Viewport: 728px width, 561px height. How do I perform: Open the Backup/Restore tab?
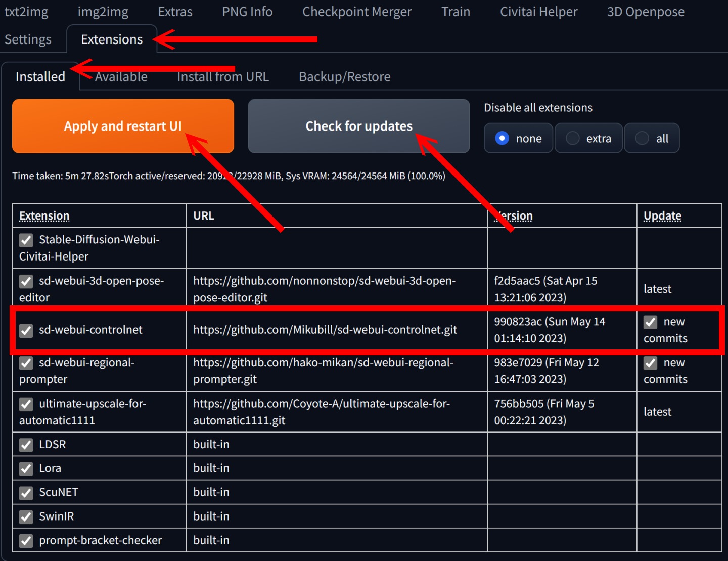(344, 77)
